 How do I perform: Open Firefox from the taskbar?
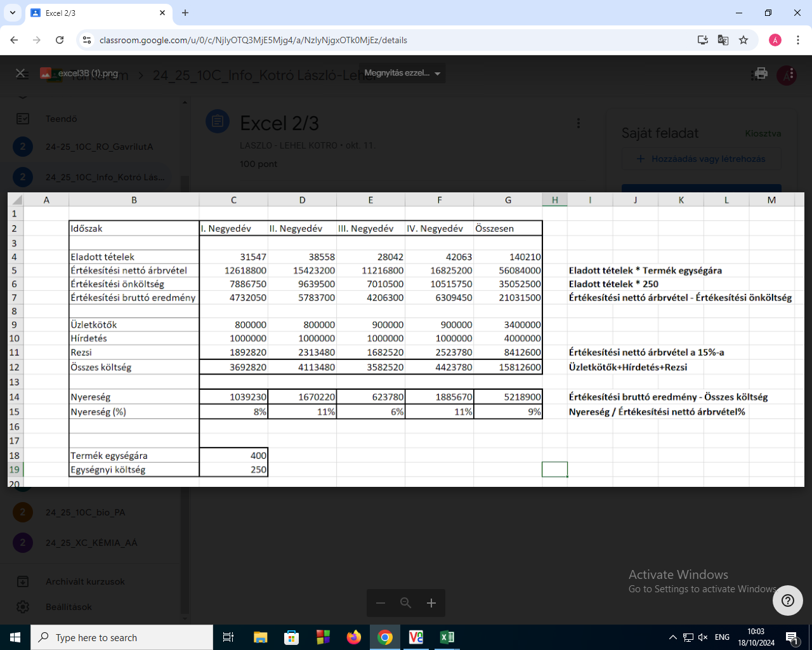point(354,637)
